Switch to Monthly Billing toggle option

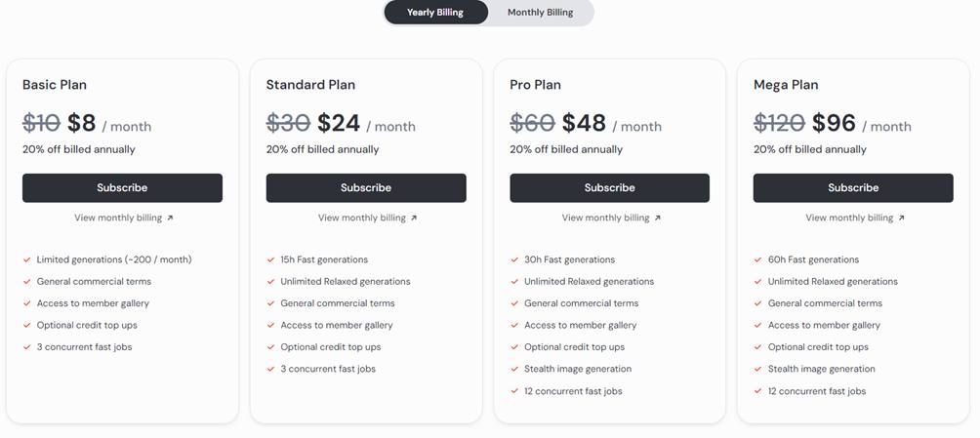[x=540, y=13]
